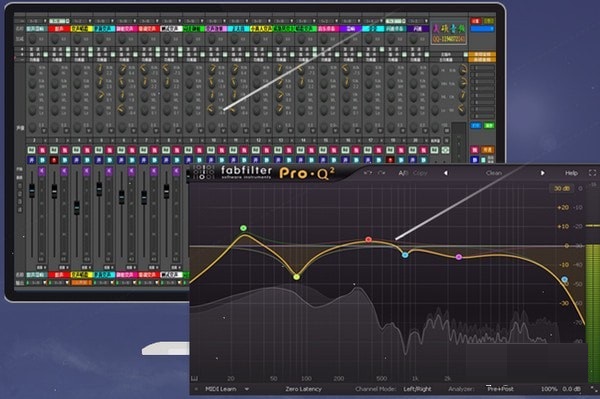Open the MIDI Learn dropdown arrow
This screenshot has width=600, height=399.
(x=247, y=389)
